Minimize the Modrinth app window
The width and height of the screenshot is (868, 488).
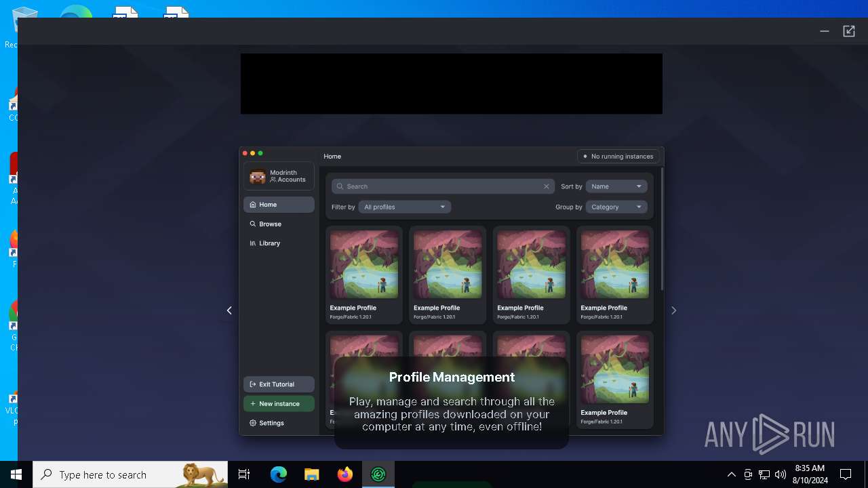[825, 31]
